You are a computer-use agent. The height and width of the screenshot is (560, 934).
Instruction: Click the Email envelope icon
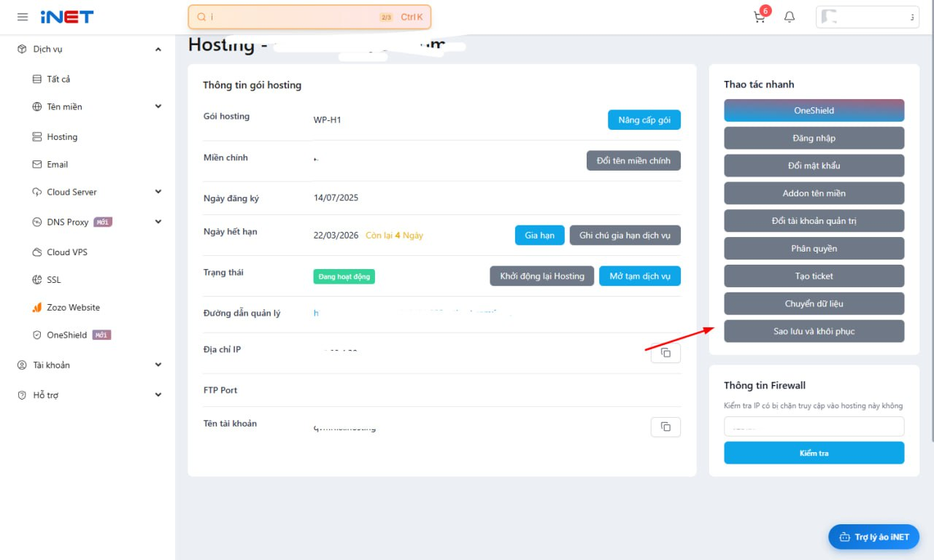tap(37, 165)
